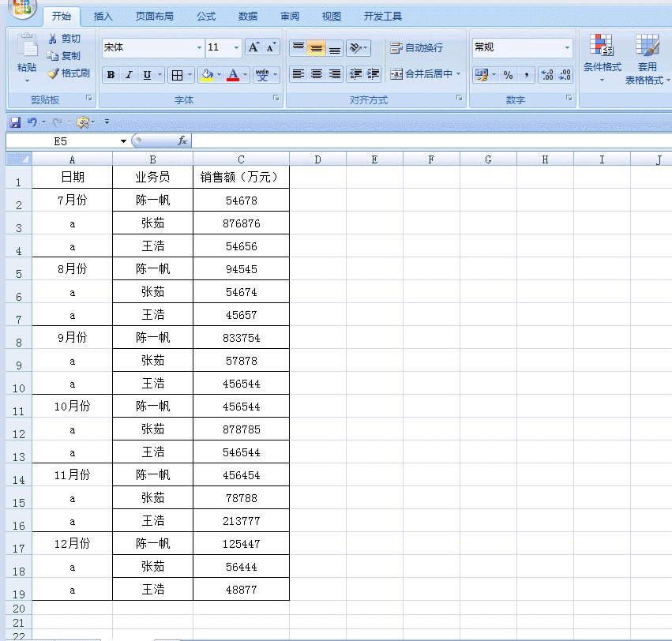Click the Copy (复制) button

point(64,56)
